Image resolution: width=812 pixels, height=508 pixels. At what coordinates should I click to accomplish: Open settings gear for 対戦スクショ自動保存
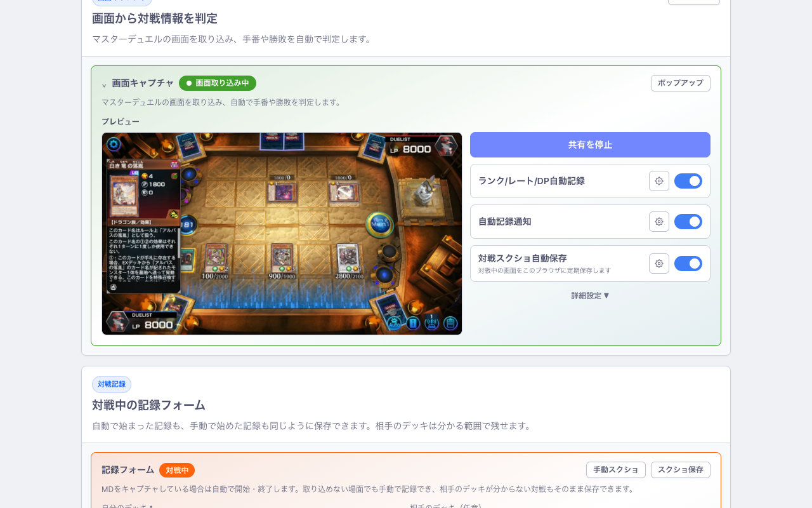pos(659,264)
